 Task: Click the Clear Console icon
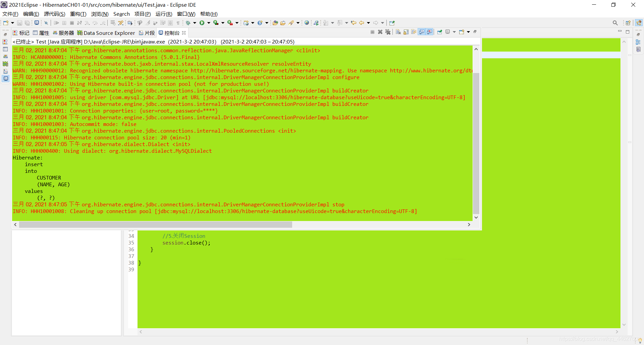tap(398, 32)
